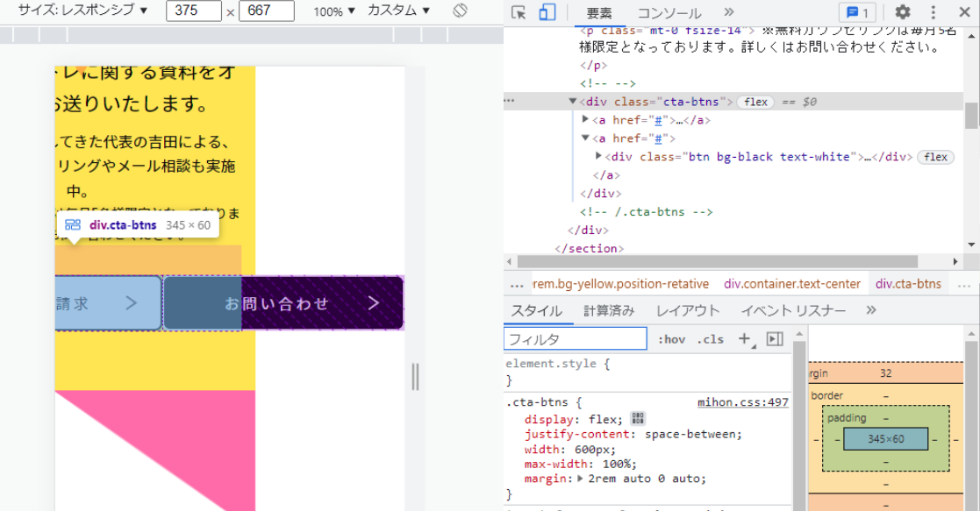Image resolution: width=980 pixels, height=511 pixels.
Task: Click the href # link of second anchor
Action: click(658, 138)
